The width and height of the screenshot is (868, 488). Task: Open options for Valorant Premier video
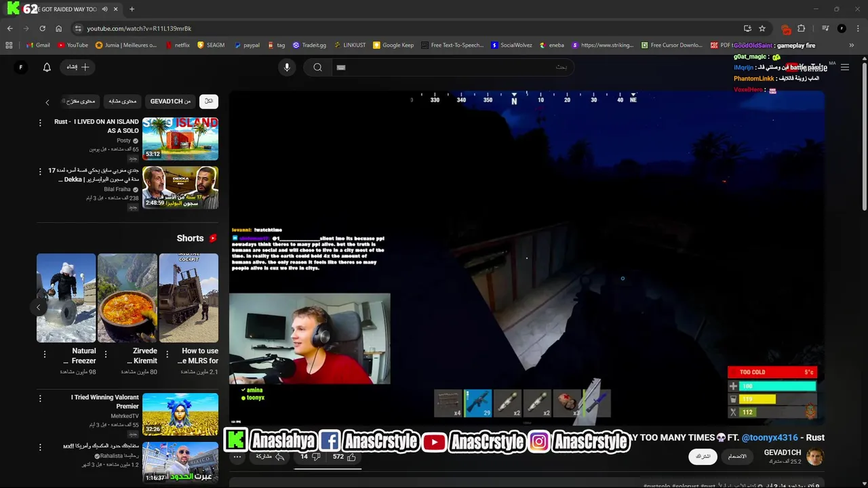pyautogui.click(x=40, y=398)
